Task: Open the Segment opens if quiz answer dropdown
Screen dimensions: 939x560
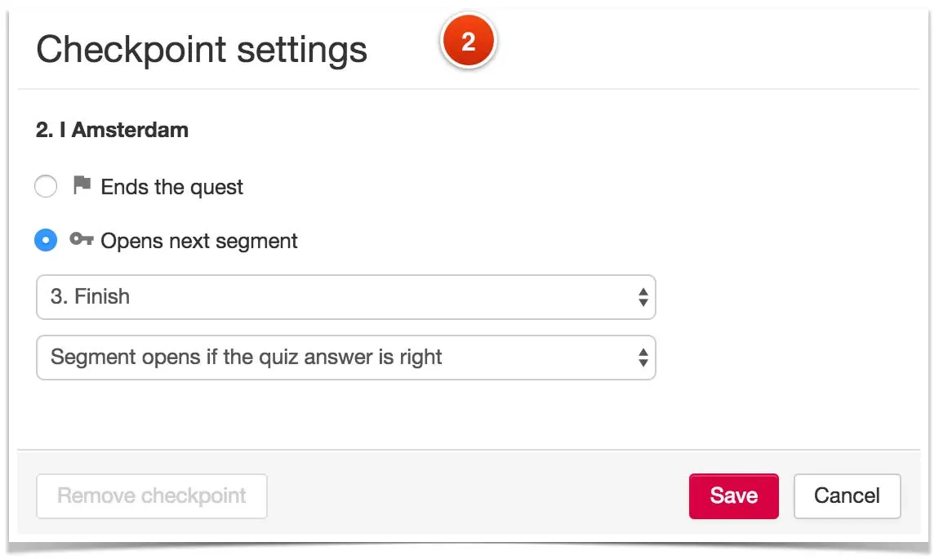Action: tap(346, 358)
